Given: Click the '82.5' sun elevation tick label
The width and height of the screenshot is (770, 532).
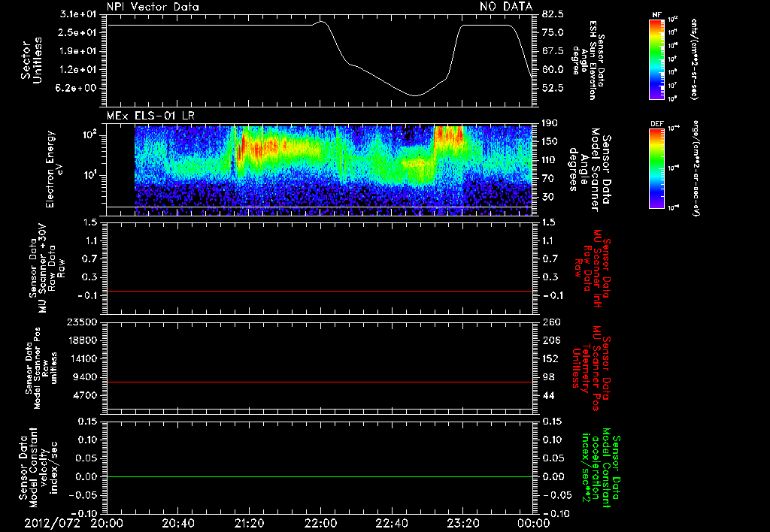Looking at the screenshot, I should tap(553, 14).
